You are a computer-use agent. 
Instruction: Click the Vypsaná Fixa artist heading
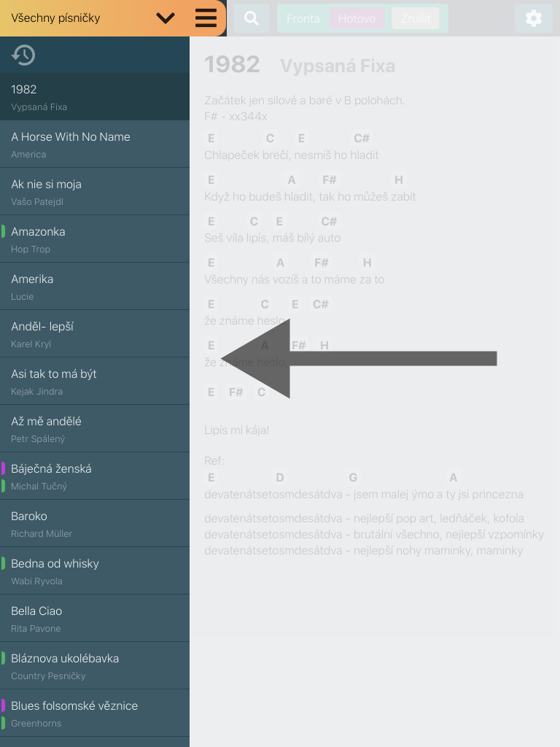point(338,66)
